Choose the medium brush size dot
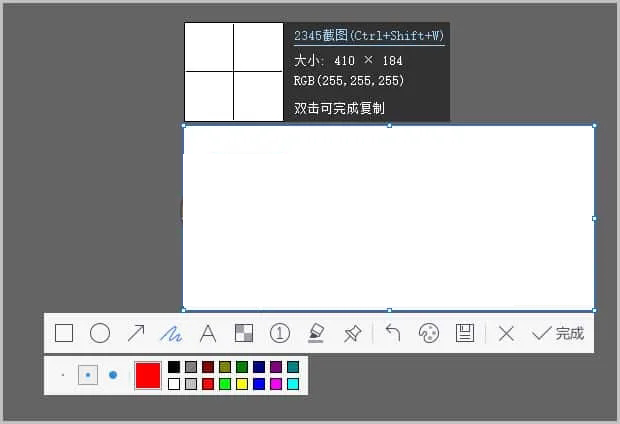Image resolution: width=620 pixels, height=424 pixels. coord(88,375)
